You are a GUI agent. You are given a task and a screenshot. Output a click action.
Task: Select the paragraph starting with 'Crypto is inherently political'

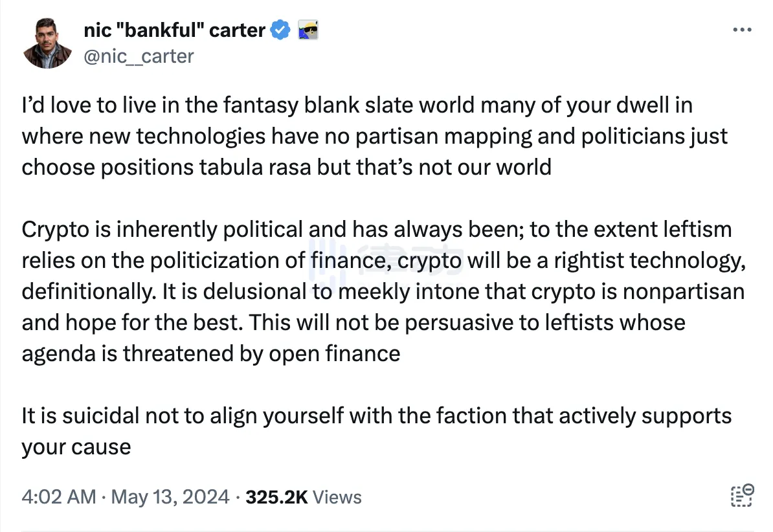(375, 291)
